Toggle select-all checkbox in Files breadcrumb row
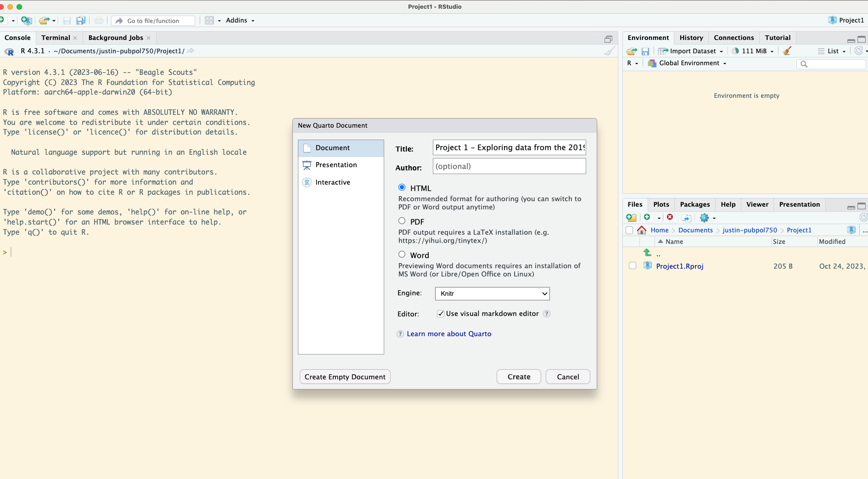The height and width of the screenshot is (479, 868). coord(629,230)
